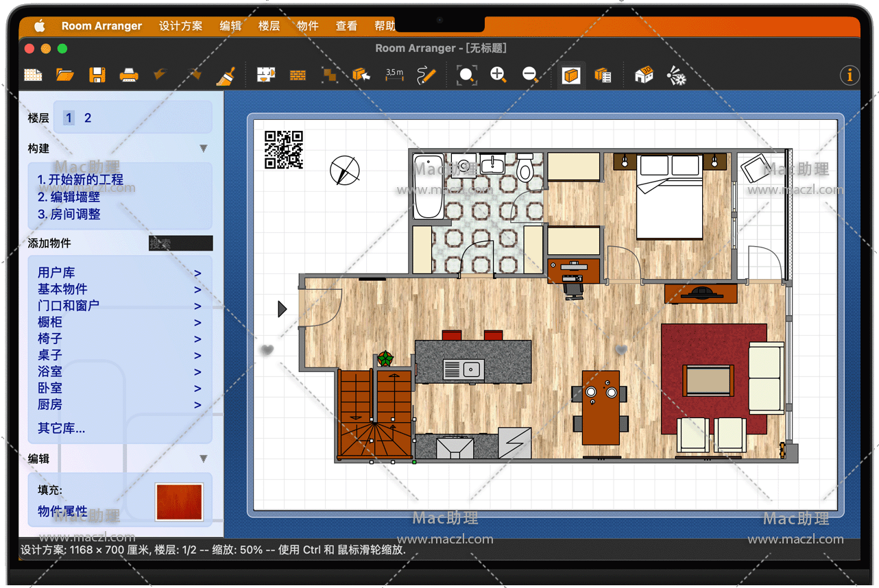Print the floor plan with printer icon
The height and width of the screenshot is (588, 879).
[x=129, y=75]
